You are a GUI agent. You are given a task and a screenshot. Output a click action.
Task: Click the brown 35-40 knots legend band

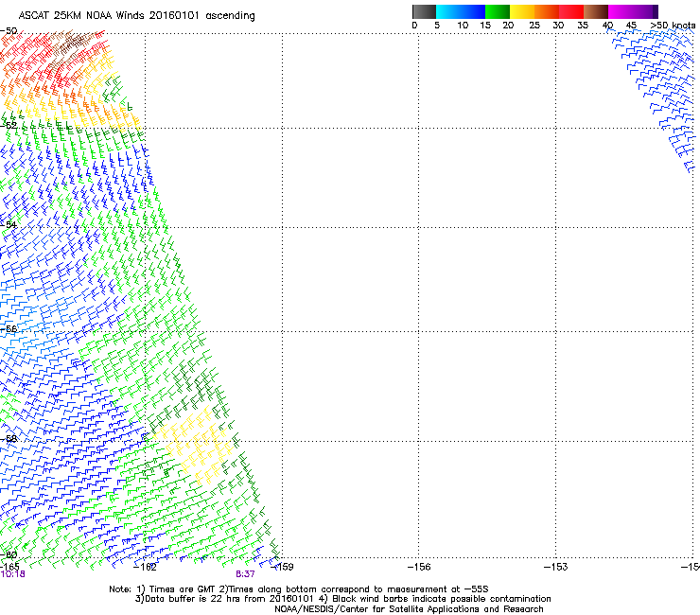[596, 11]
